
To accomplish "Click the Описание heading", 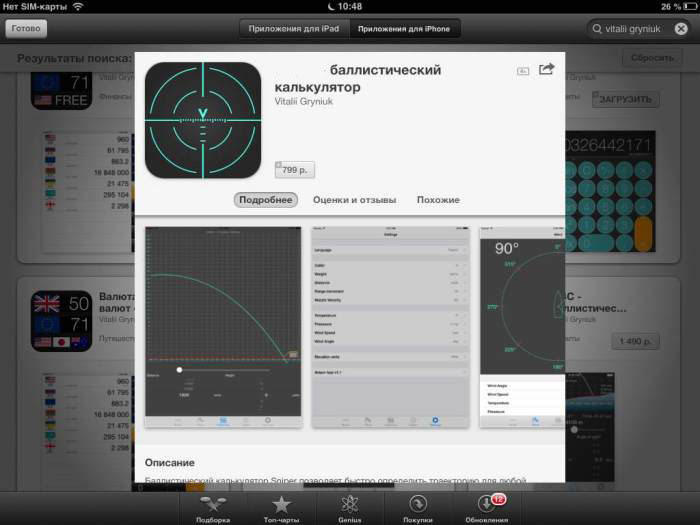I will (x=170, y=463).
